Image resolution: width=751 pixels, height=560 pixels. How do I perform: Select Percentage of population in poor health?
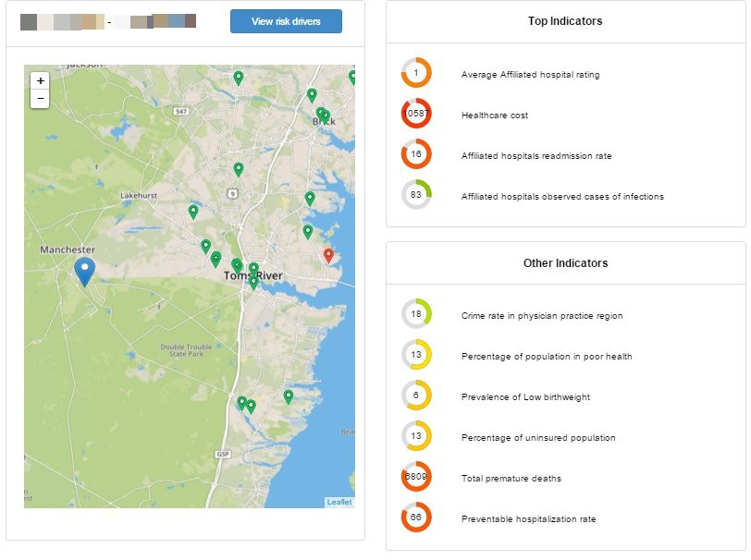(547, 357)
